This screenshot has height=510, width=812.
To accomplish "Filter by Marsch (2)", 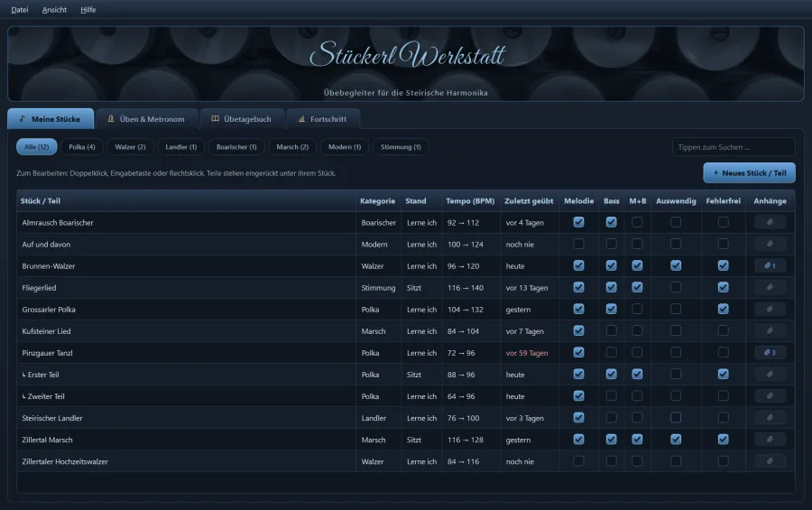I will click(292, 146).
